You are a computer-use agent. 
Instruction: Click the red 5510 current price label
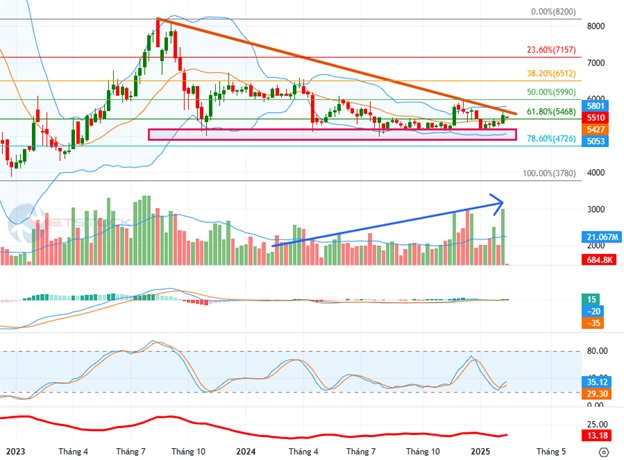click(594, 117)
